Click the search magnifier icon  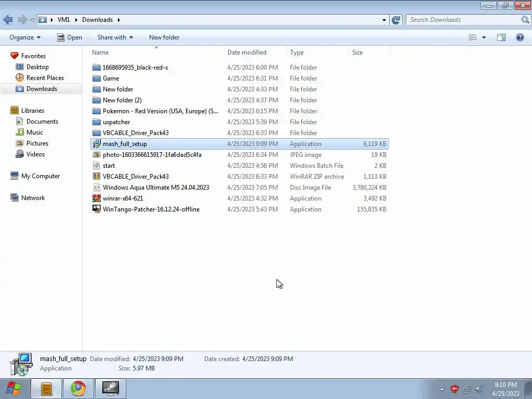tap(525, 20)
